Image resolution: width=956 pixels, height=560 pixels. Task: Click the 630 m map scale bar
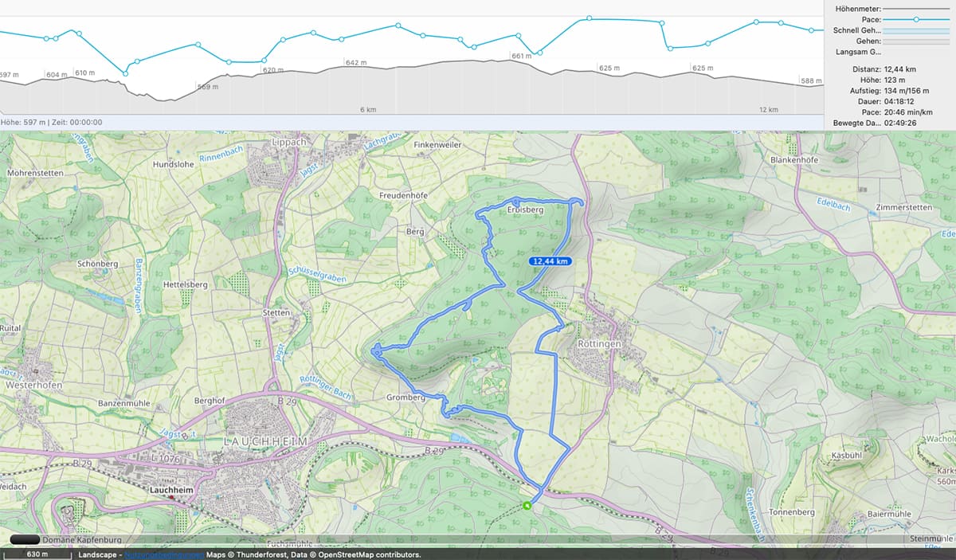(x=37, y=554)
